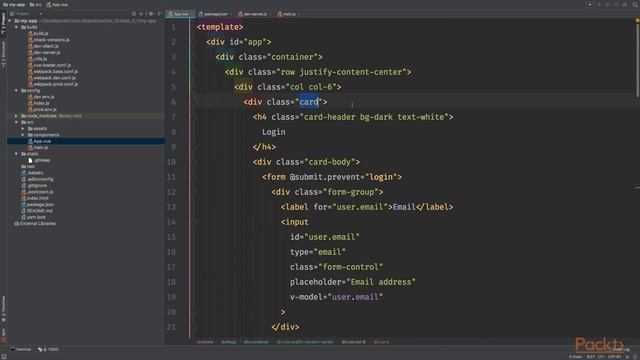Image resolution: width=640 pixels, height=360 pixels.
Task: Open project panel settings gear
Action: 151,14
